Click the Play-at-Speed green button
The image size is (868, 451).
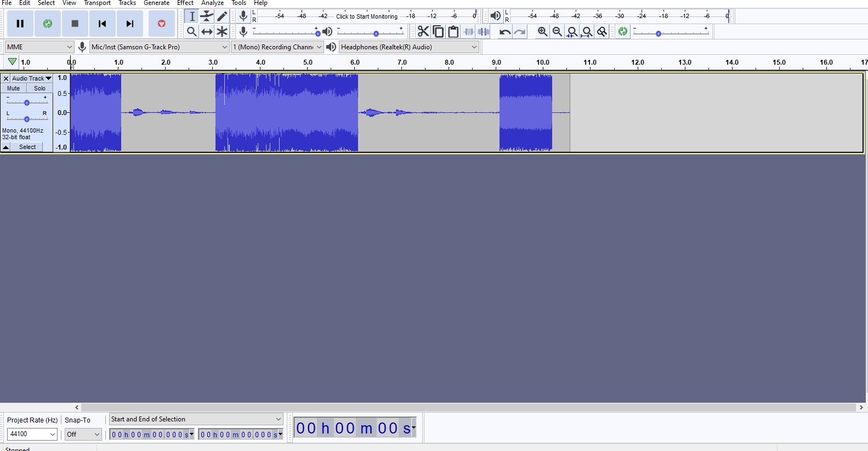coord(623,32)
